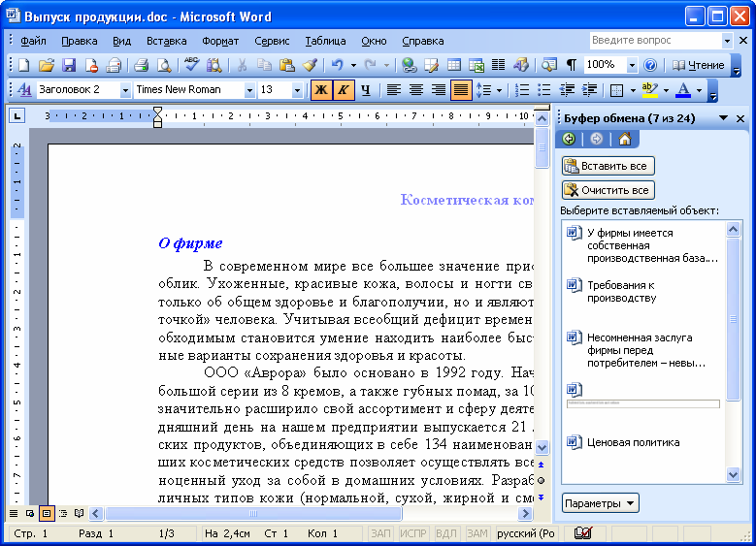
Task: Paste clipboard item У фирмы имеется собственная
Action: 644,245
